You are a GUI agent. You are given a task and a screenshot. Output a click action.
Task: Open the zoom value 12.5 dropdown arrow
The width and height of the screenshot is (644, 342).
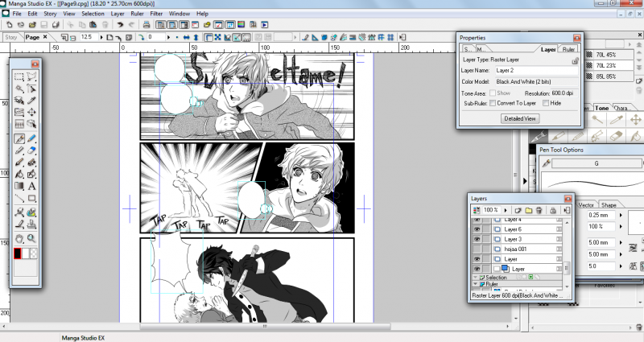click(x=101, y=37)
